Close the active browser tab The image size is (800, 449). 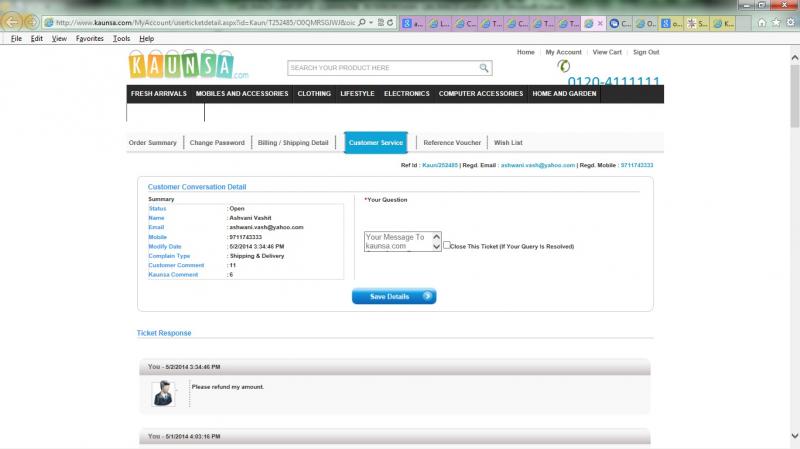click(600, 23)
